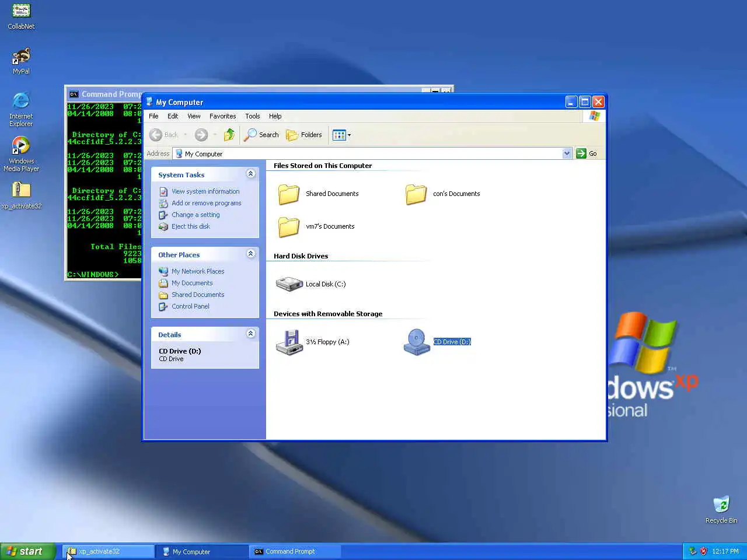Click the Forward arrow toolbar button

pos(201,135)
